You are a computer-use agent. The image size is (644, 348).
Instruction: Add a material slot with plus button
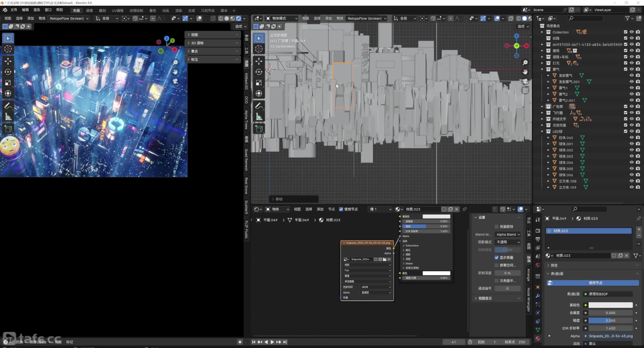pos(639,229)
